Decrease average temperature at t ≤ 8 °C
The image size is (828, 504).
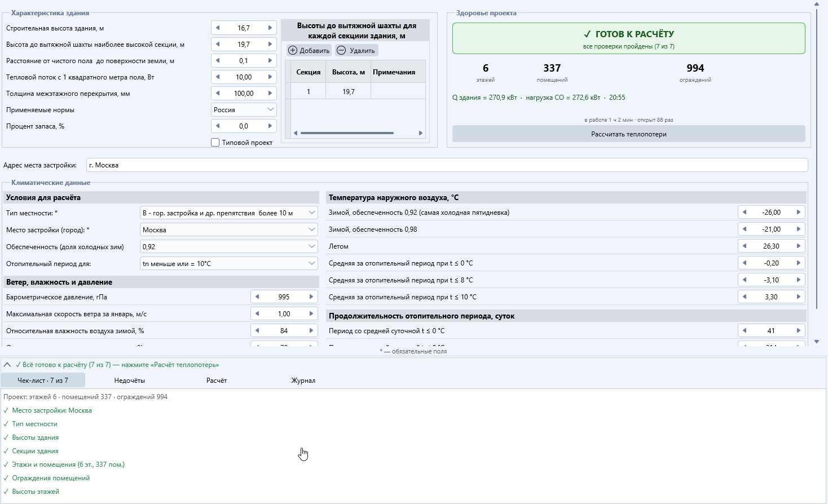coord(745,280)
